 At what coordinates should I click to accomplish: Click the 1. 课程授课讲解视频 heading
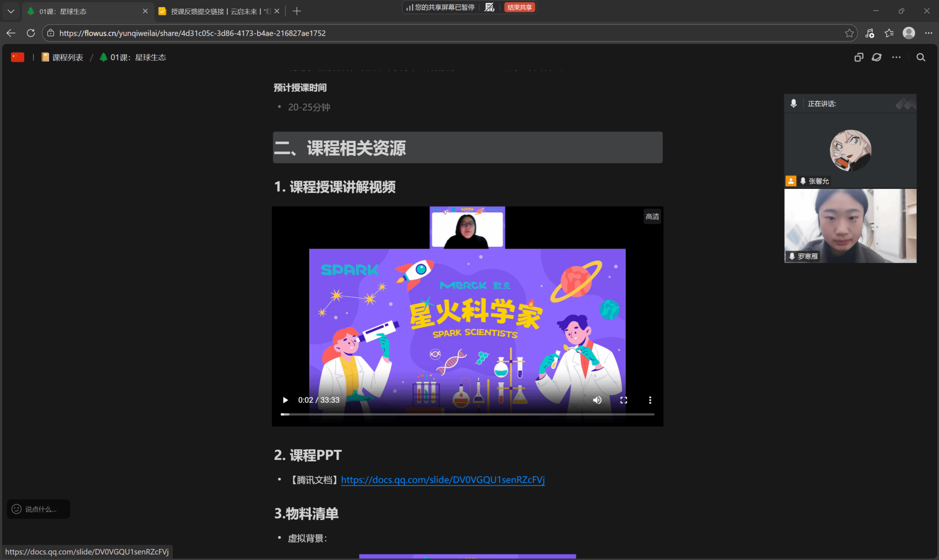[x=335, y=187]
